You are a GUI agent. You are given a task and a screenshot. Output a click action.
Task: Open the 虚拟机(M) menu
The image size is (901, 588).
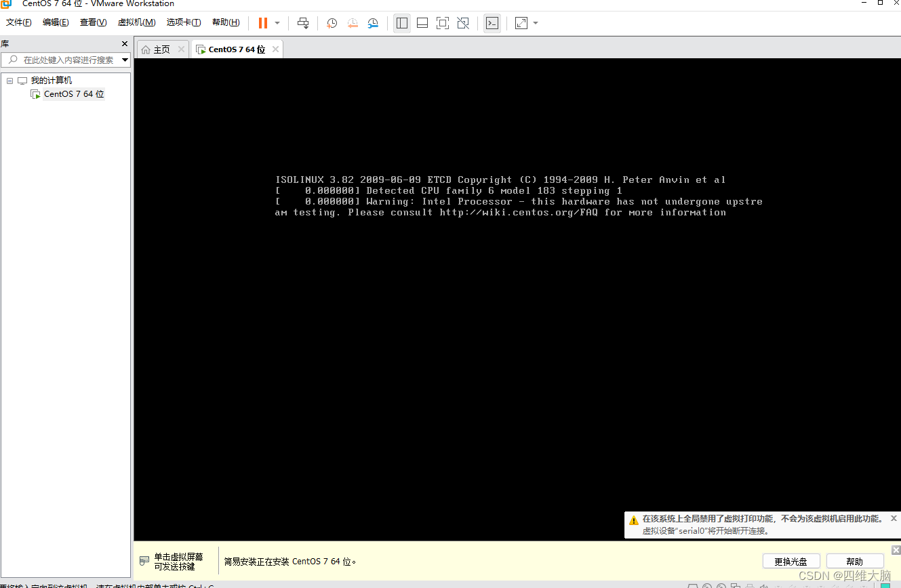[136, 22]
